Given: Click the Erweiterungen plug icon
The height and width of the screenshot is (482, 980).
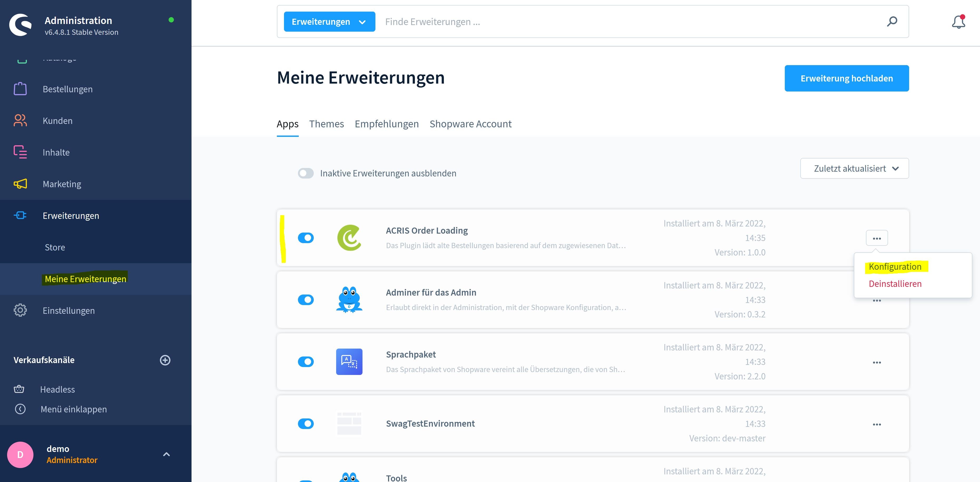Looking at the screenshot, I should pos(20,215).
